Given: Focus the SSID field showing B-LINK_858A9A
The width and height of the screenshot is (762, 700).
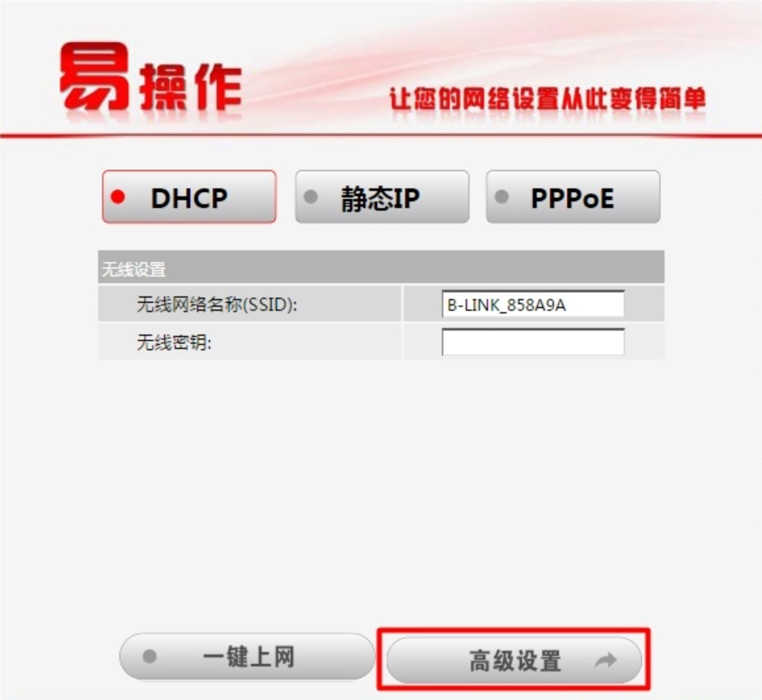Looking at the screenshot, I should pos(533,304).
